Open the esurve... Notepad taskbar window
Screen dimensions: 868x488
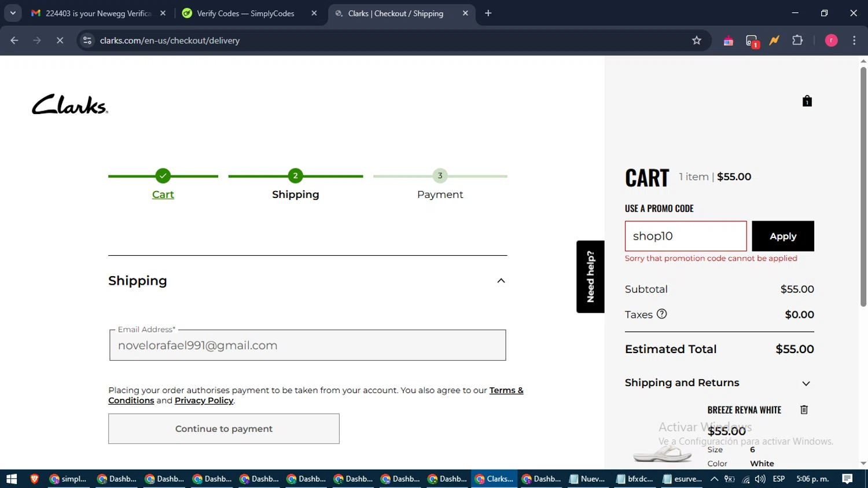pyautogui.click(x=682, y=479)
